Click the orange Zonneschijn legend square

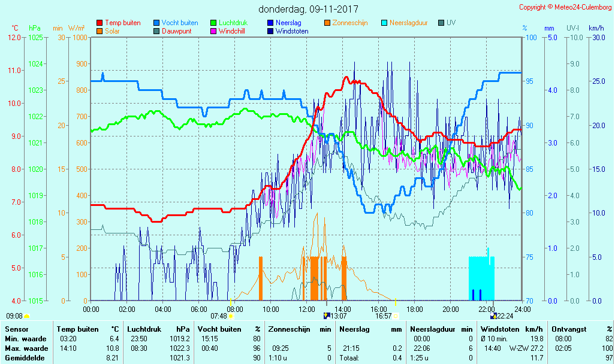[327, 23]
